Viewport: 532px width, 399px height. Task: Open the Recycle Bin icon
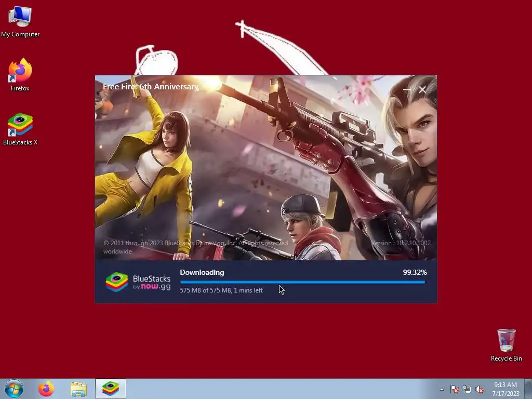click(506, 345)
